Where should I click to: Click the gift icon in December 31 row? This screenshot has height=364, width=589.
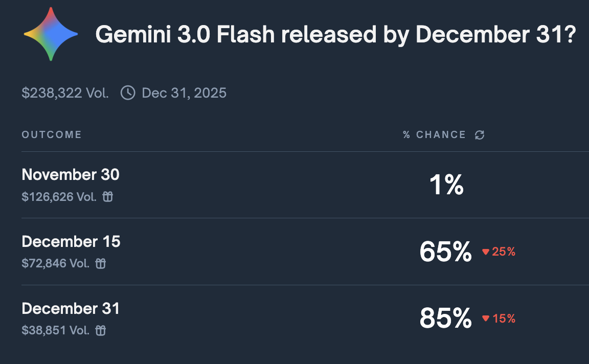click(x=101, y=331)
